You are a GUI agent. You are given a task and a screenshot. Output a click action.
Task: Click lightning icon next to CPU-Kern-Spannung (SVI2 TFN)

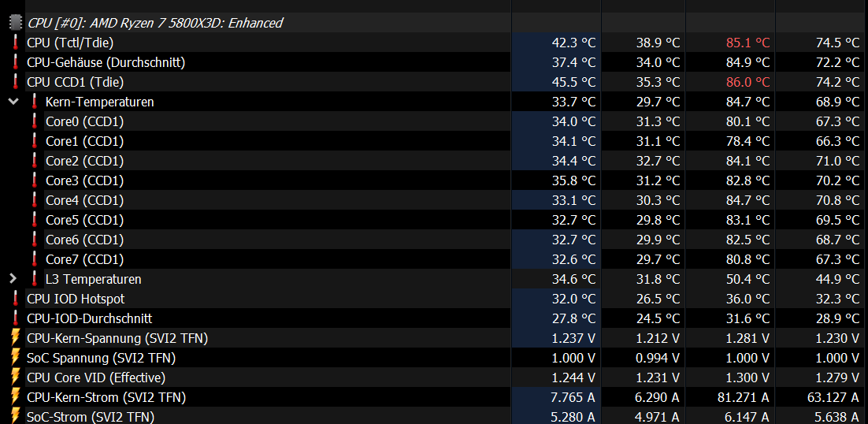pos(16,337)
